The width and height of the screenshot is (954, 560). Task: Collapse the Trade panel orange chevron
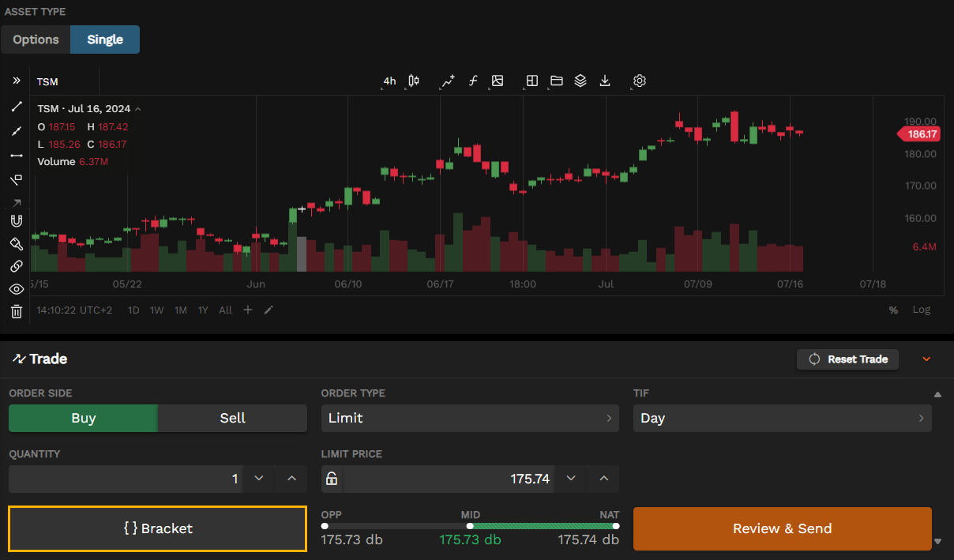click(x=927, y=359)
